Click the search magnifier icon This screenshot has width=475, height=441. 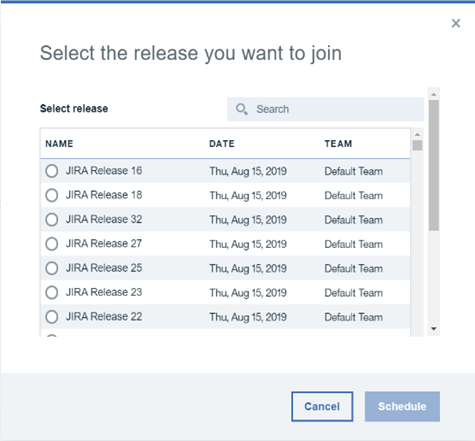[241, 109]
